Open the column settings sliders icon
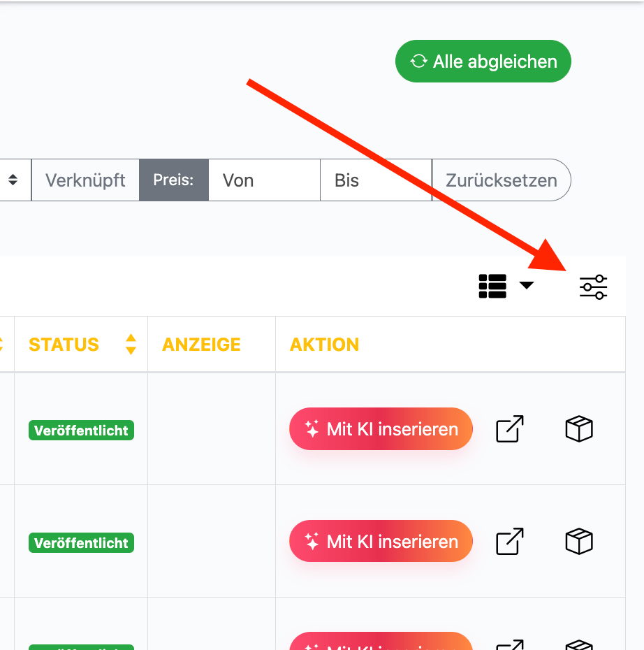644x650 pixels. tap(593, 287)
